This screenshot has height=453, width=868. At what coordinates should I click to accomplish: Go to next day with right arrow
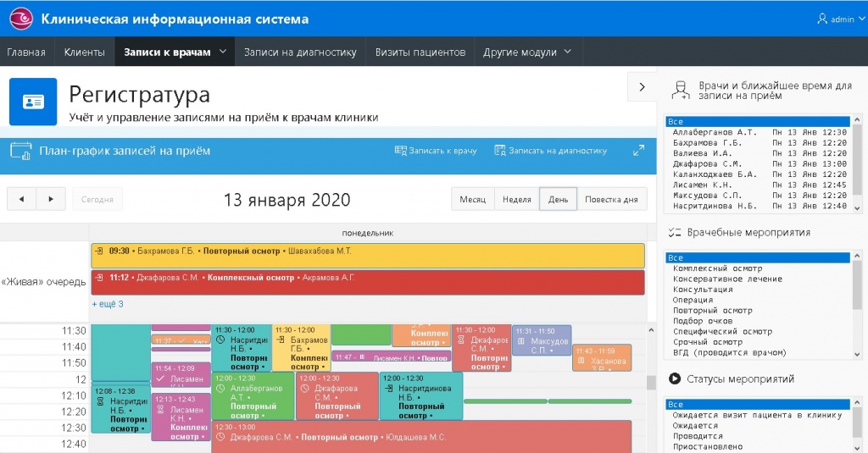(x=51, y=199)
